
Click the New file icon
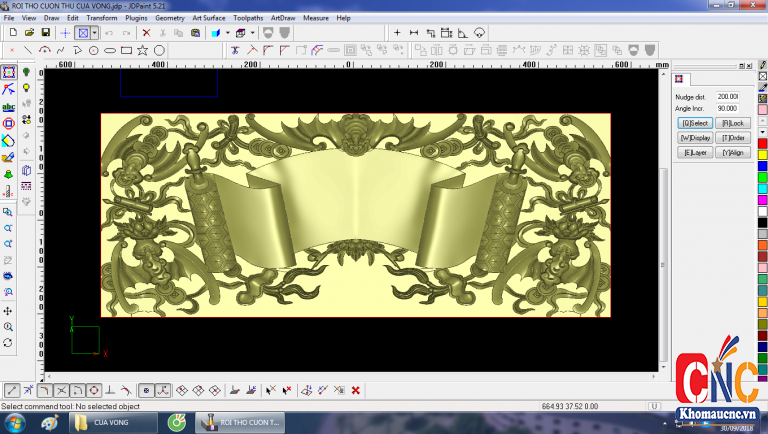tap(12, 32)
